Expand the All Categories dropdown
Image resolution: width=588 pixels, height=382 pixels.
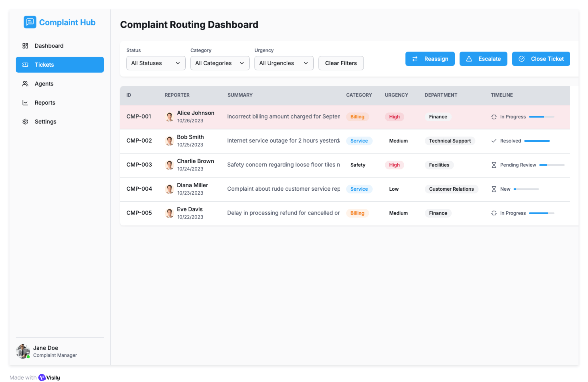coord(220,63)
